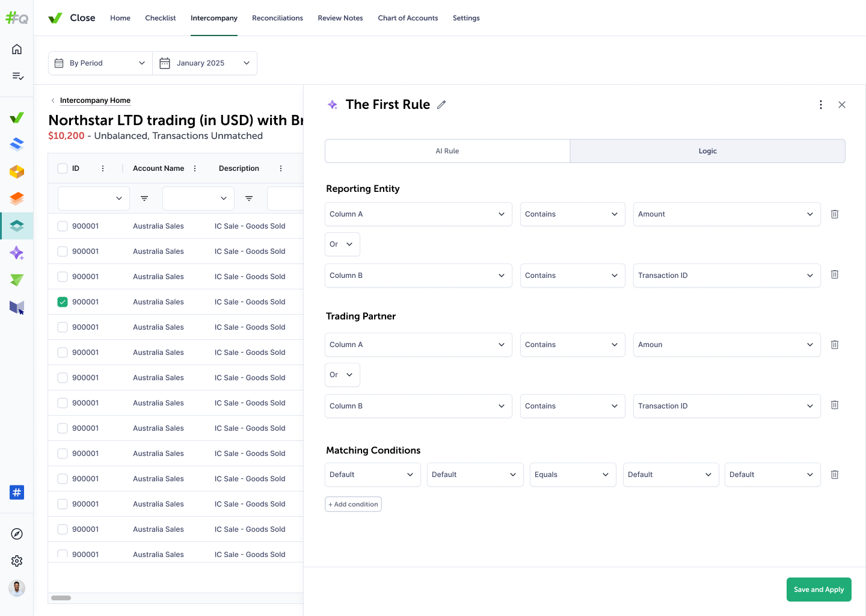Click the user avatar in sidebar

(17, 588)
